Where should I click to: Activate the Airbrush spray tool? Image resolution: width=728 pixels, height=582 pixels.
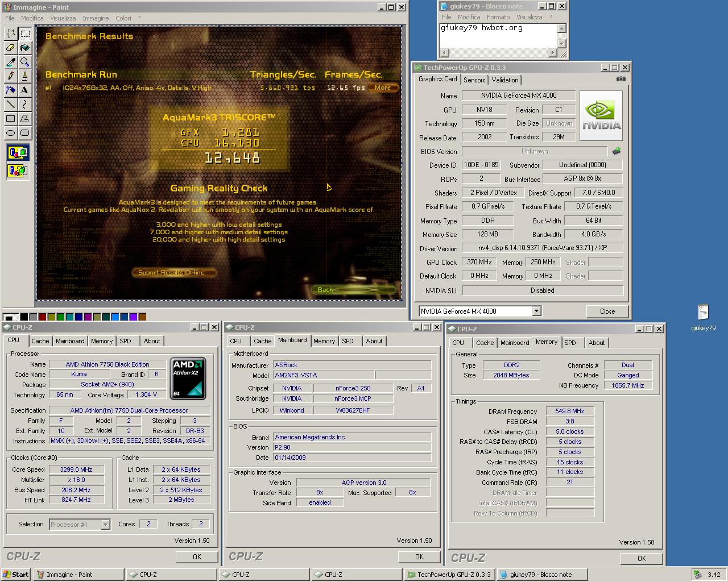[10, 90]
